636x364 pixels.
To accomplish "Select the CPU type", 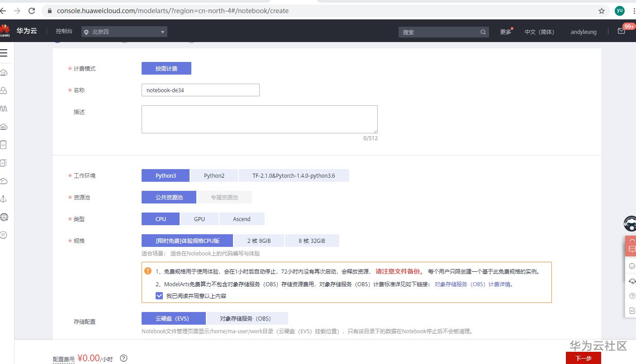I will pyautogui.click(x=161, y=219).
